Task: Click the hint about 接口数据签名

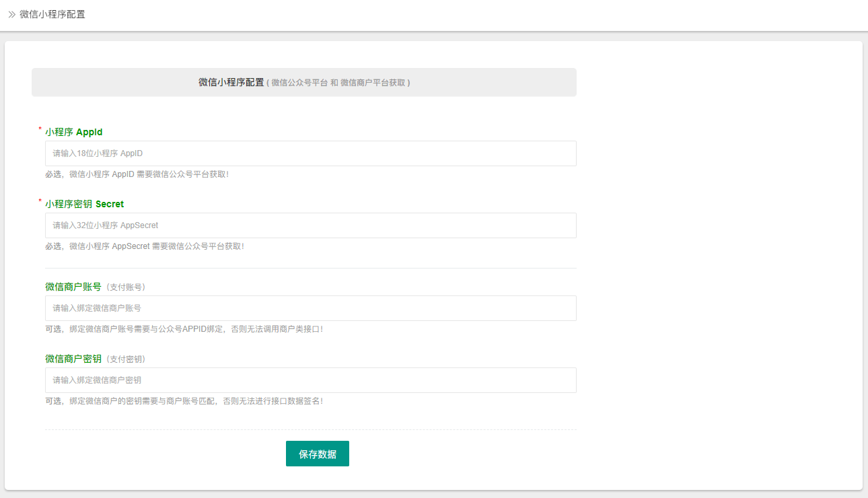Action: coord(184,401)
